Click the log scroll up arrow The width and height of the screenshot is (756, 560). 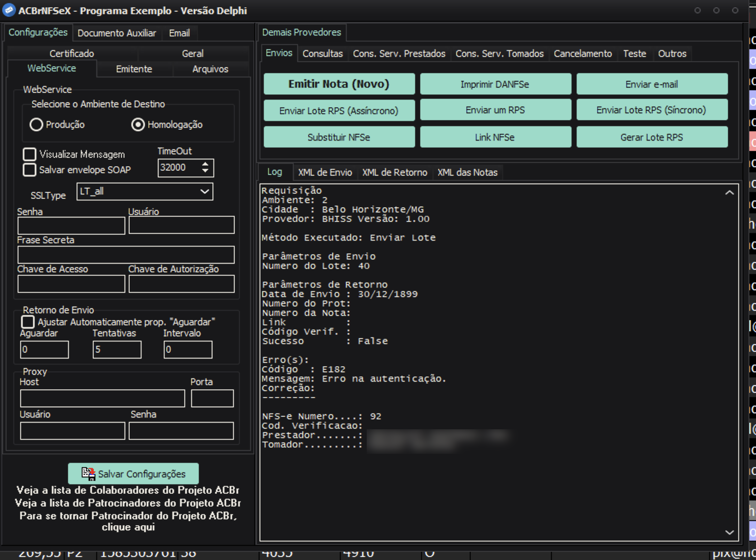click(x=729, y=193)
